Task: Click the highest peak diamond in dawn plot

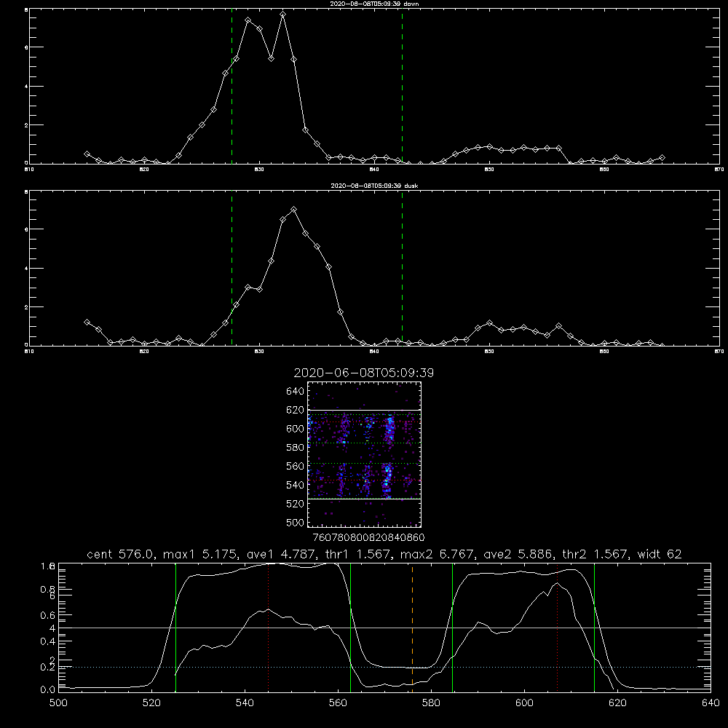Action: click(282, 15)
